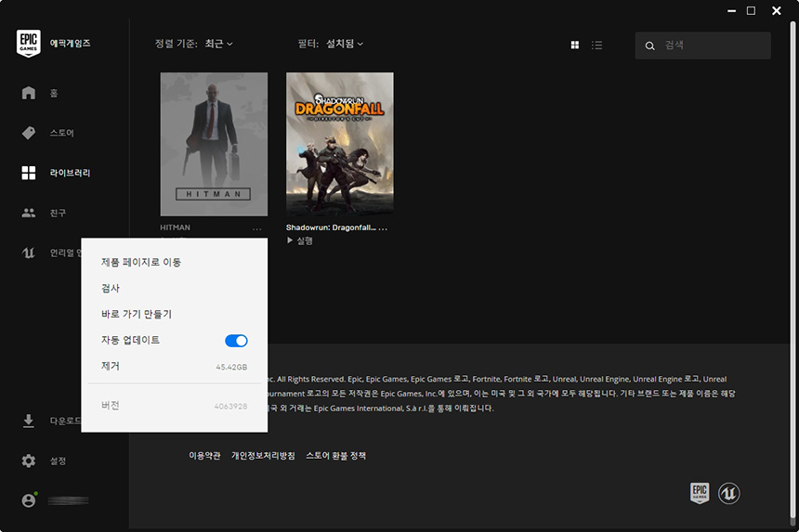The image size is (799, 532).
Task: Open the Downloads (다운로드) arrow icon
Action: (x=29, y=421)
